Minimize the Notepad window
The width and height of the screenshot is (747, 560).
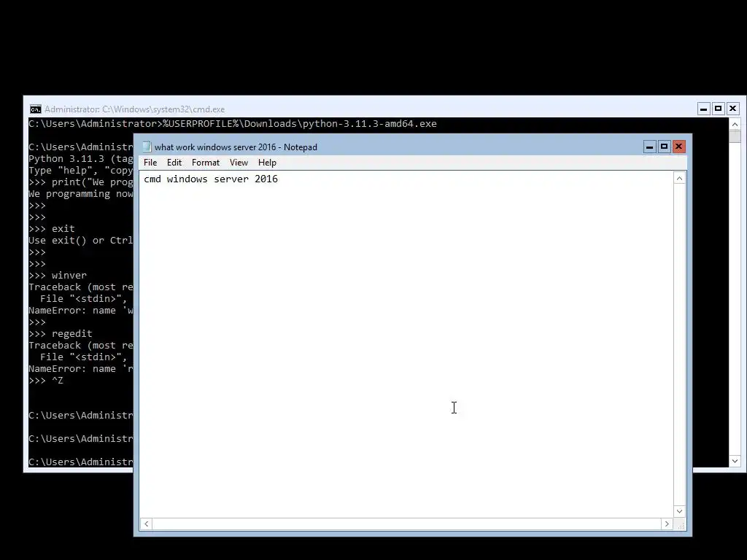[x=649, y=147]
